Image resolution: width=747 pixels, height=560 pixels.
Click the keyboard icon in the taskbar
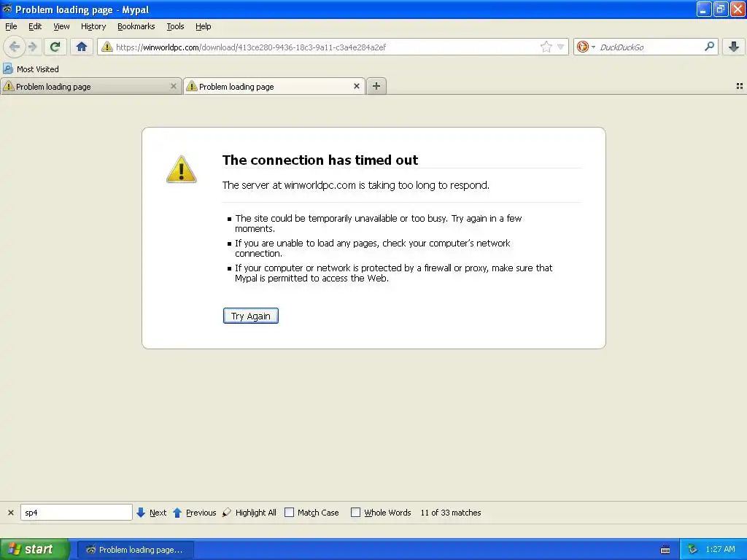[665, 550]
